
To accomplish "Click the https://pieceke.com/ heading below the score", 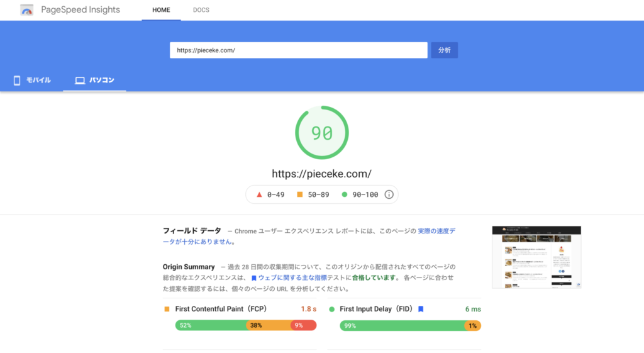I will point(321,174).
